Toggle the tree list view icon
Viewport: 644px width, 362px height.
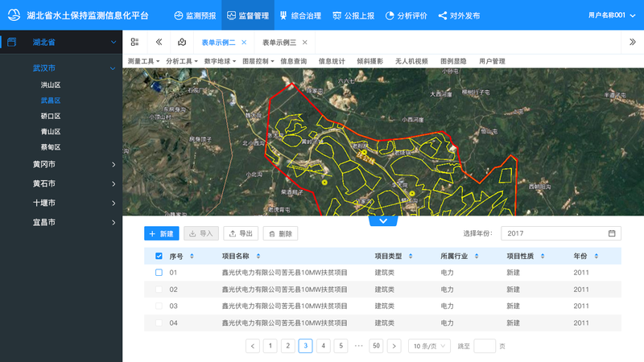click(134, 42)
